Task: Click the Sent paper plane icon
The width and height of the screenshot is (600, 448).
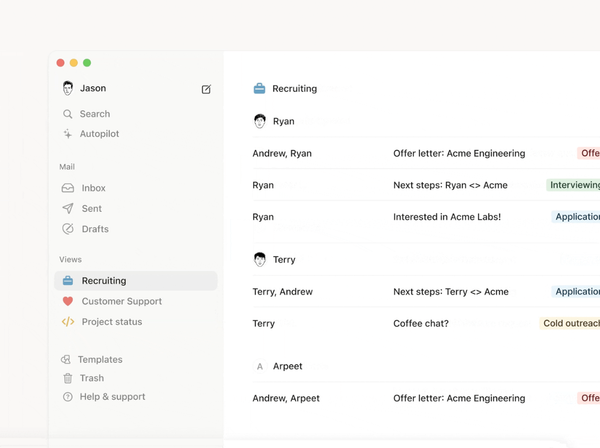Action: [x=68, y=208]
